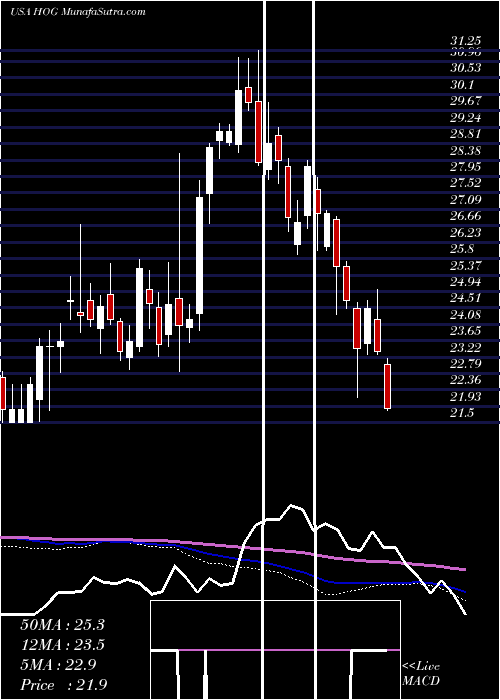Viewport: 500px width, 700px height.
Task: Click the 24.94 price axis label
Action: 466,282
